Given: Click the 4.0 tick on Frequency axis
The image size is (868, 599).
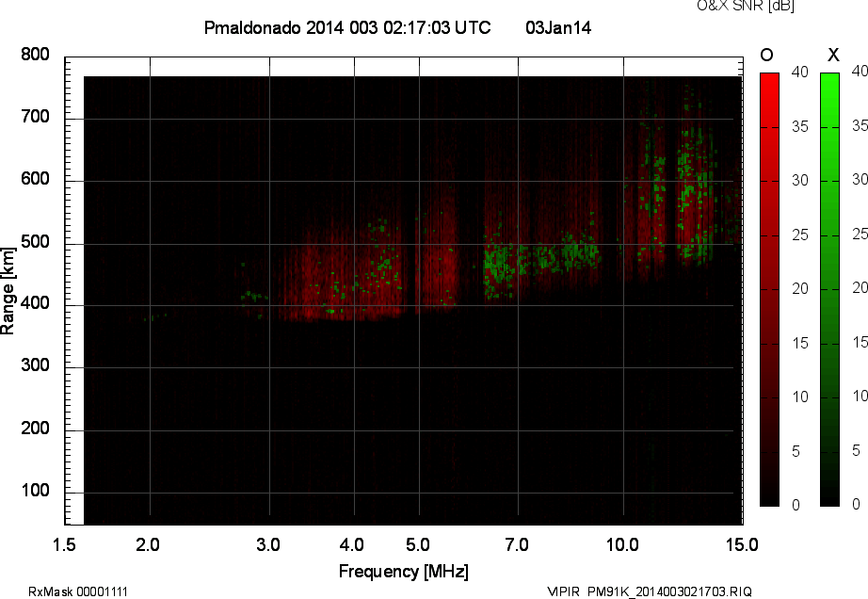Looking at the screenshot, I should tap(352, 545).
